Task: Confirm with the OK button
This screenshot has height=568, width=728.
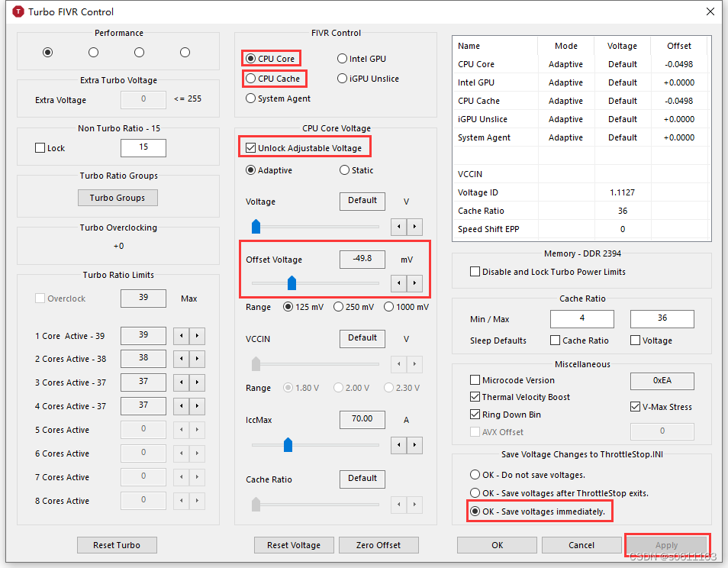Action: [x=498, y=545]
